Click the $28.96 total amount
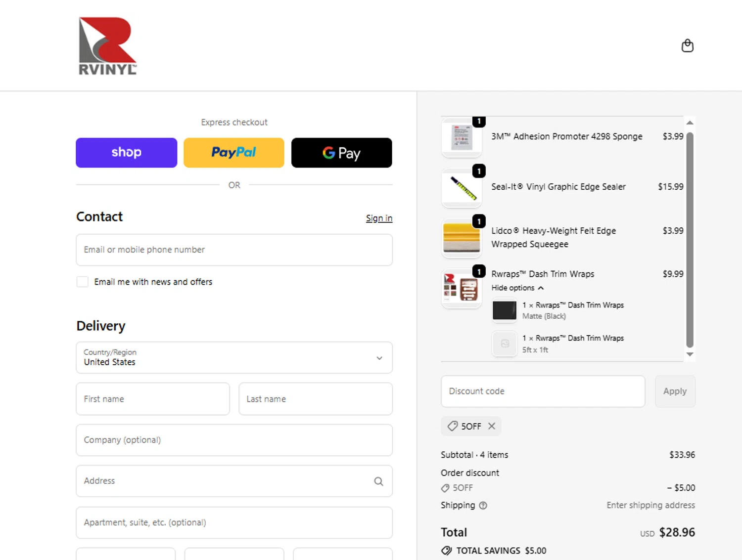The image size is (742, 560). tap(677, 532)
